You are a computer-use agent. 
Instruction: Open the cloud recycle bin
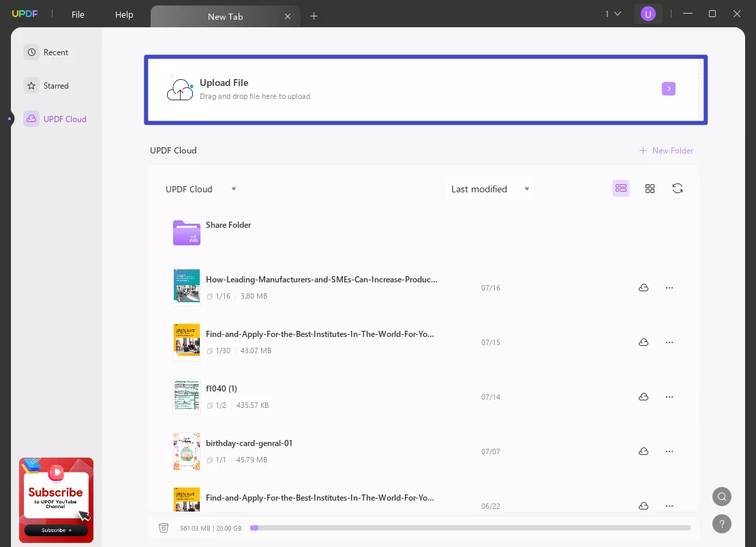click(164, 528)
